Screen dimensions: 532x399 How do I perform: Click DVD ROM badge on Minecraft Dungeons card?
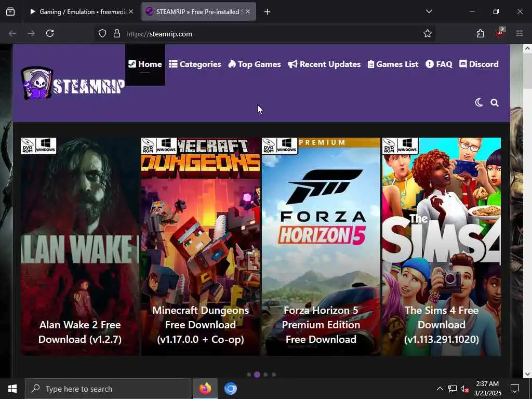149,146
